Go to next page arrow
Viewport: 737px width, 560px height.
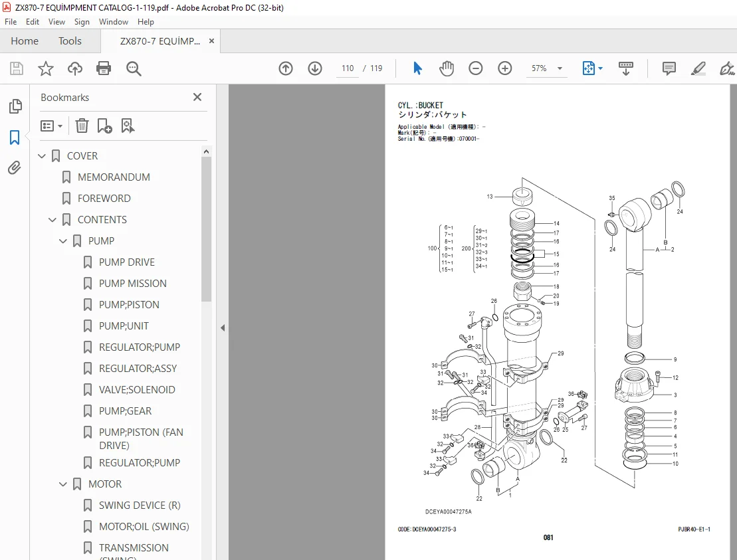(315, 68)
